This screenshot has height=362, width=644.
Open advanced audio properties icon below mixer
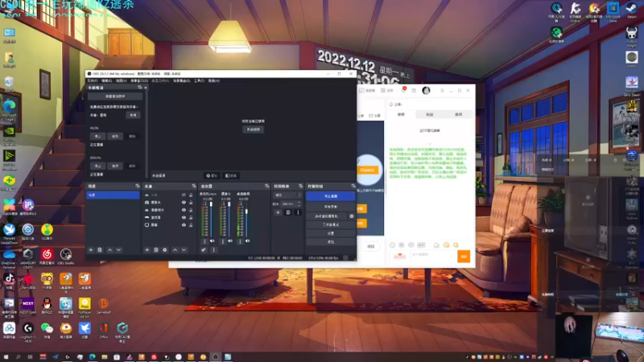204,249
